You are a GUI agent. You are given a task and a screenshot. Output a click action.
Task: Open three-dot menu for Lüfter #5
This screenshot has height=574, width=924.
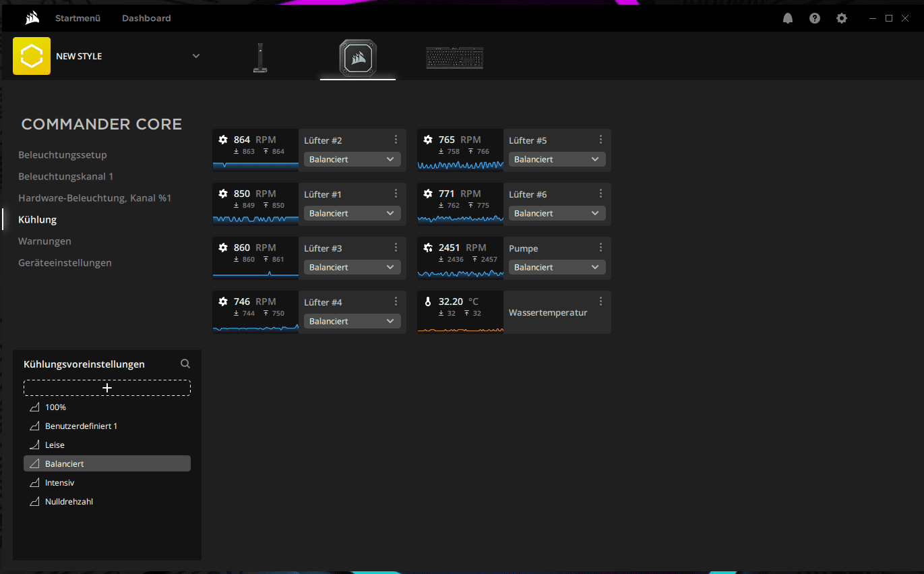(x=600, y=139)
